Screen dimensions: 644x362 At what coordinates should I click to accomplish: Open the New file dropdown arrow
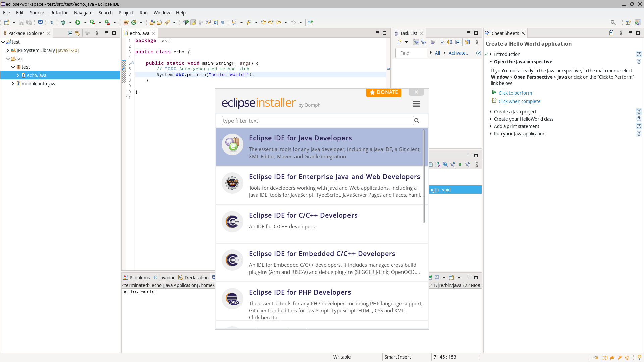coord(14,22)
